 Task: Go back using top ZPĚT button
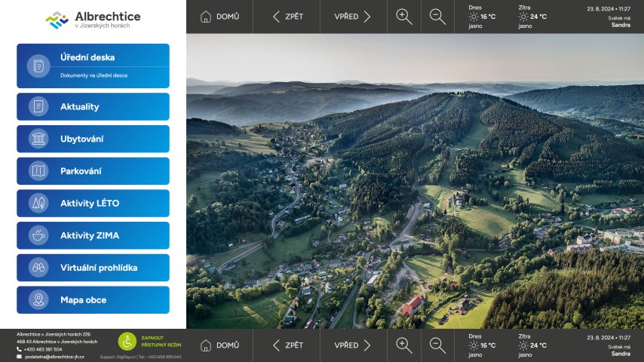pos(287,17)
